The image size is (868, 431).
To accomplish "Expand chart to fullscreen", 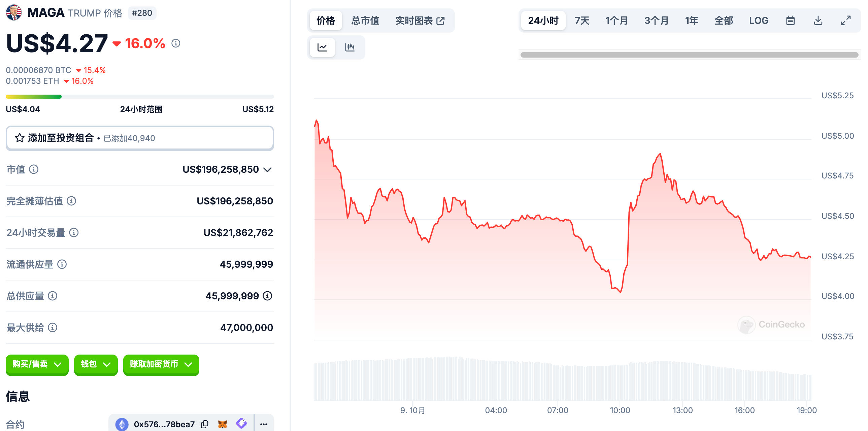I will (845, 21).
